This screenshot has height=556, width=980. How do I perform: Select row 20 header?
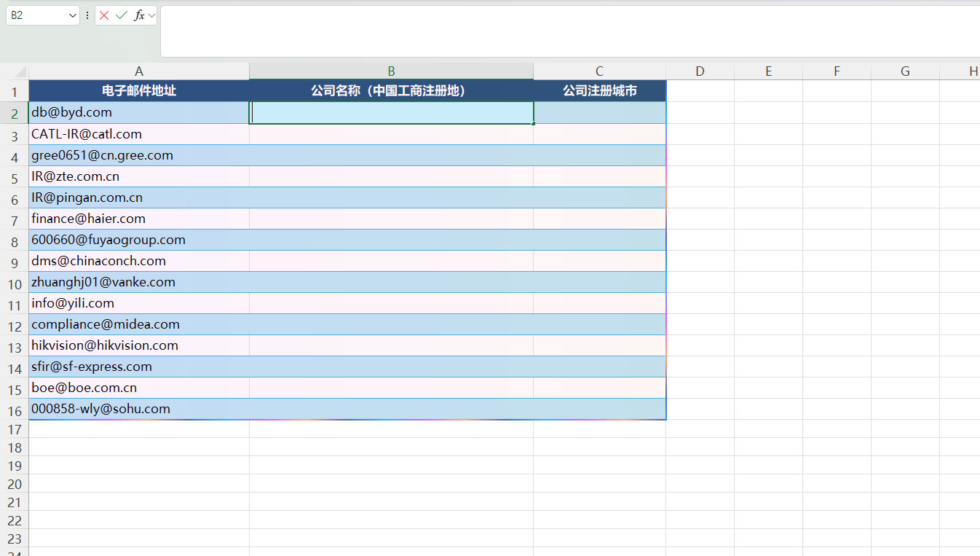(14, 484)
